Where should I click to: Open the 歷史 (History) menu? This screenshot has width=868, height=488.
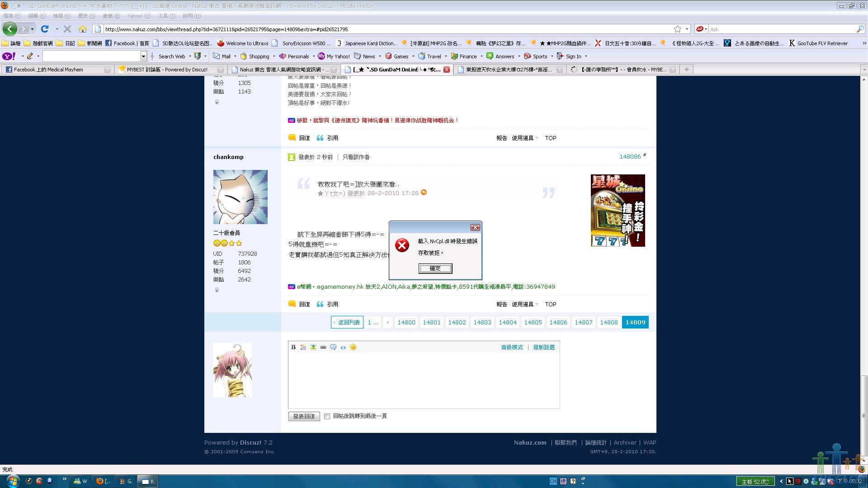pos(87,16)
